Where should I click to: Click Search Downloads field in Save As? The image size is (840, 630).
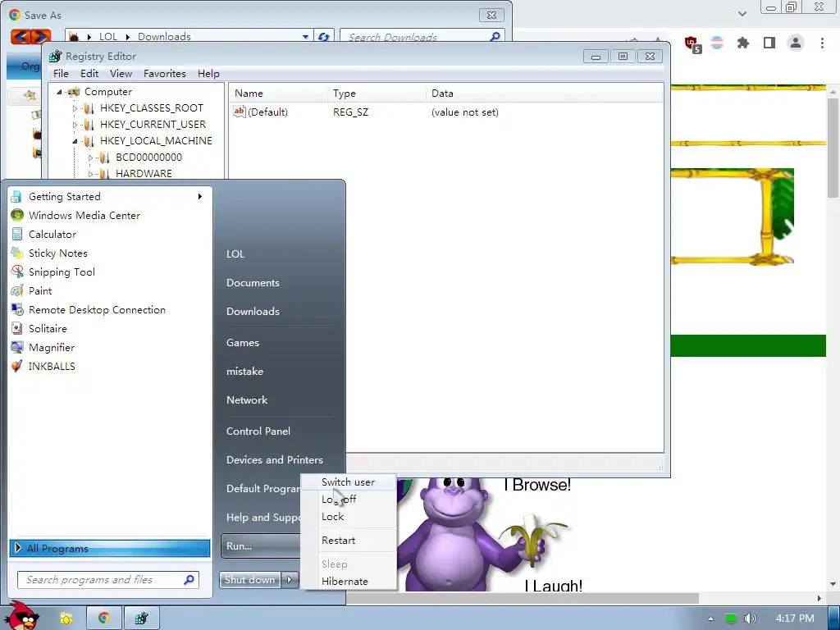[422, 37]
